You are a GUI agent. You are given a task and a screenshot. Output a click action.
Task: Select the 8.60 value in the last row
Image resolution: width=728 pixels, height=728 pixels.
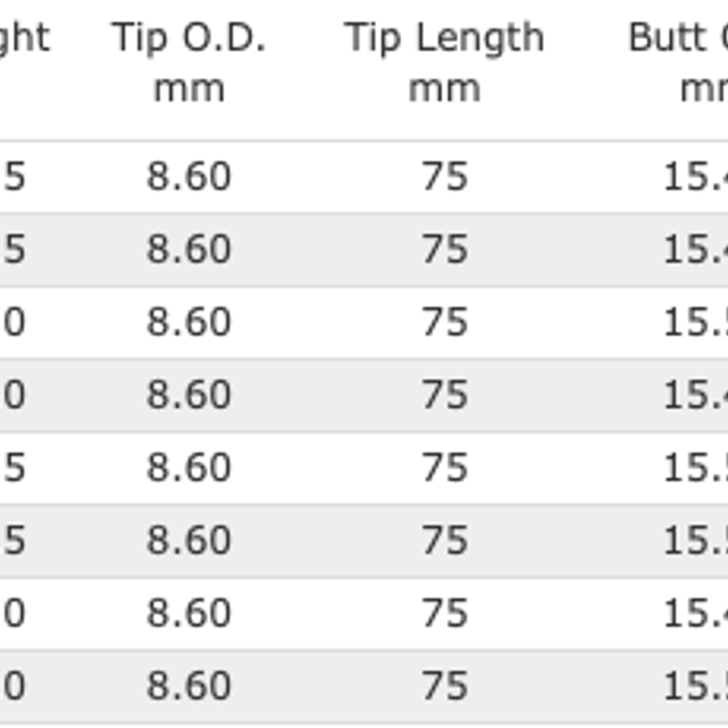pos(188,686)
